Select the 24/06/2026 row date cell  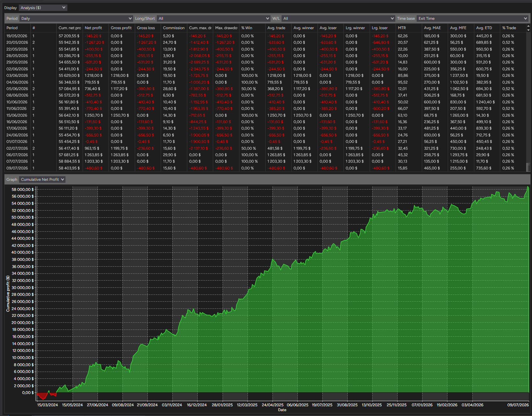pyautogui.click(x=17, y=135)
